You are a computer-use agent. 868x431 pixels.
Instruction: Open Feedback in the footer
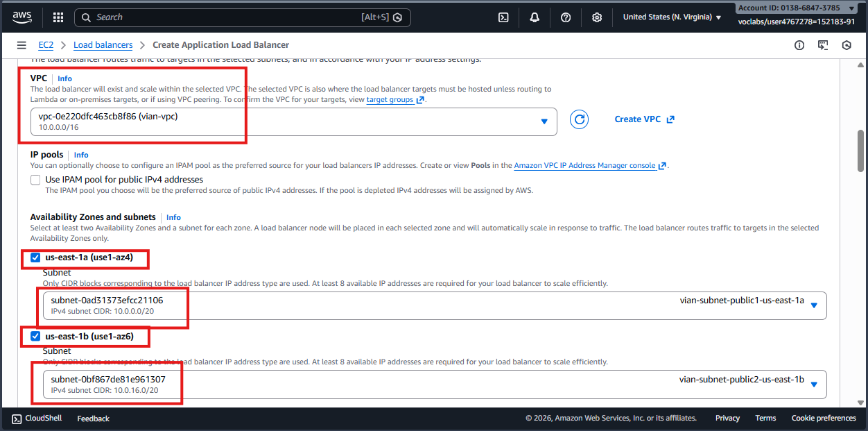pos(93,419)
